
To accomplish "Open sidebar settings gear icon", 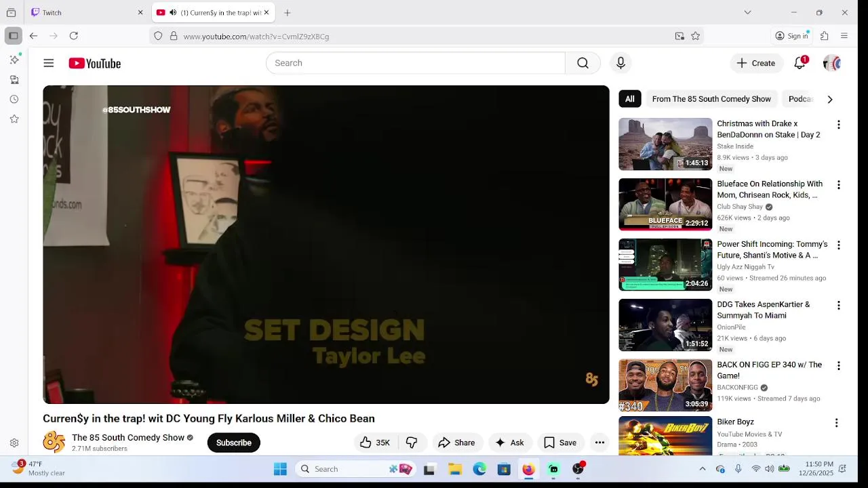I will [x=14, y=443].
